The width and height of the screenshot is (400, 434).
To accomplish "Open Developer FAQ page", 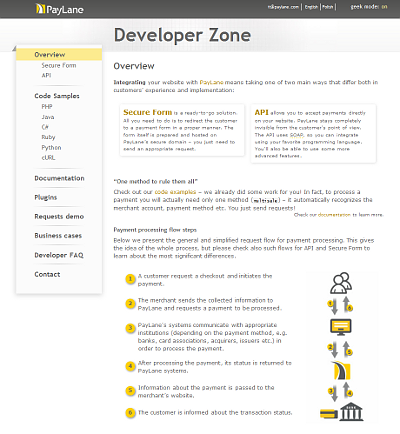I will coord(59,255).
